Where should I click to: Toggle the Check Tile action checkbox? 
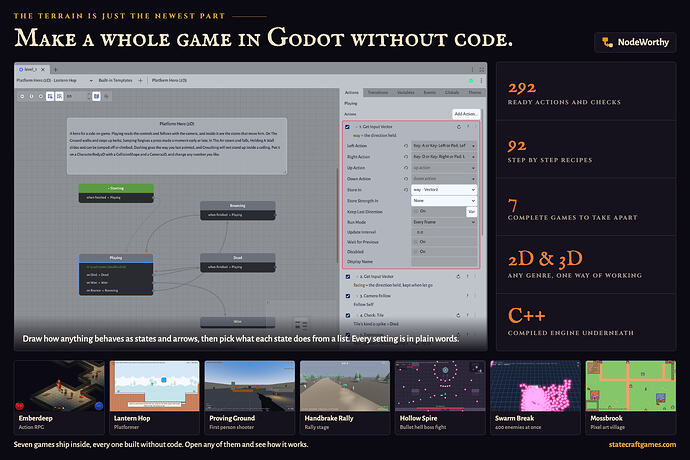pos(348,316)
